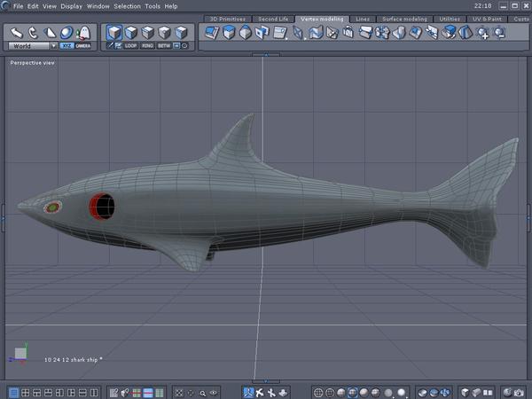The height and width of the screenshot is (399, 532).
Task: Toggle the CAMERA mode button
Action: pyautogui.click(x=82, y=45)
